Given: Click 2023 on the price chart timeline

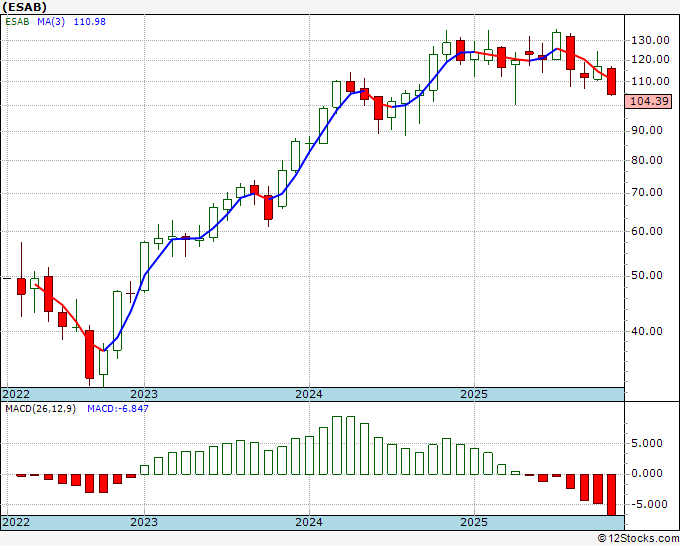Looking at the screenshot, I should tap(144, 394).
